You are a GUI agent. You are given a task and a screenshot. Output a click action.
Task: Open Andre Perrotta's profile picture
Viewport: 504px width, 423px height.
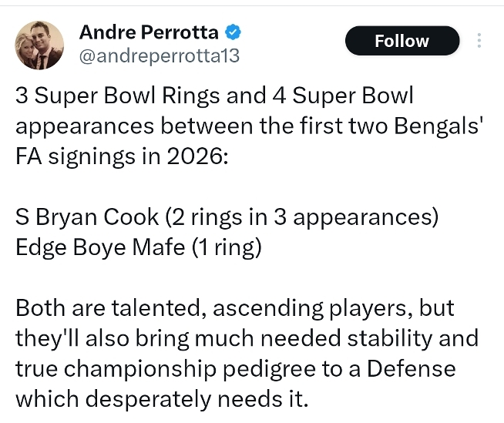[39, 45]
